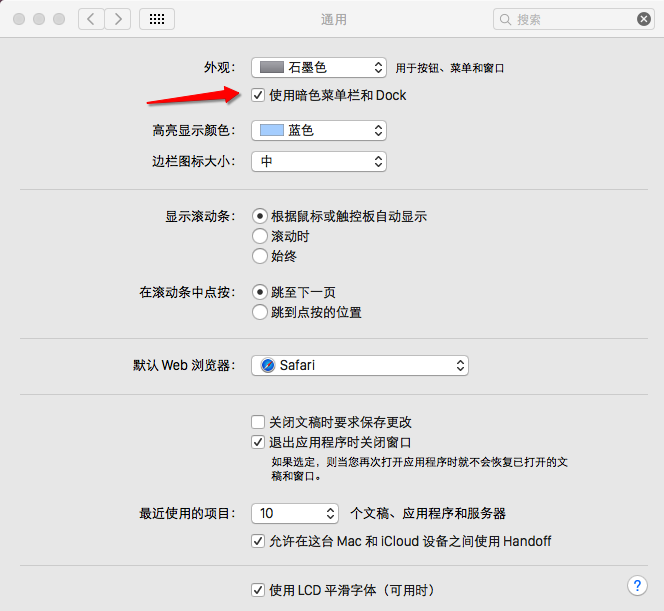Click the 显示滚动条 label
The height and width of the screenshot is (611, 664).
(200, 216)
